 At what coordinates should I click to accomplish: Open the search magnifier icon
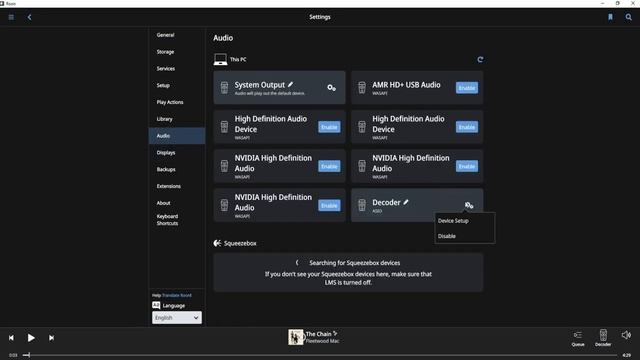[x=629, y=17]
